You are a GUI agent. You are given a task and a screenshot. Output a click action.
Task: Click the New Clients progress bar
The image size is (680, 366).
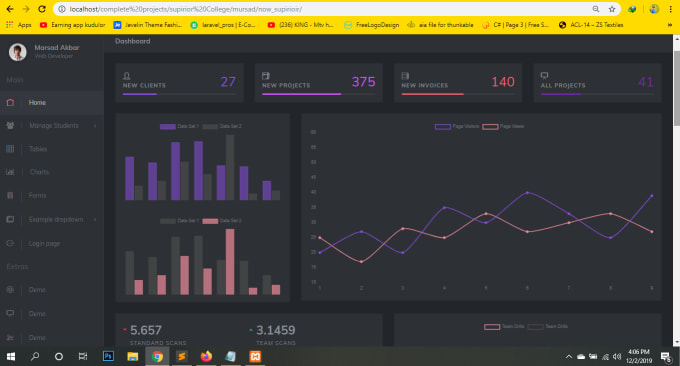179,94
